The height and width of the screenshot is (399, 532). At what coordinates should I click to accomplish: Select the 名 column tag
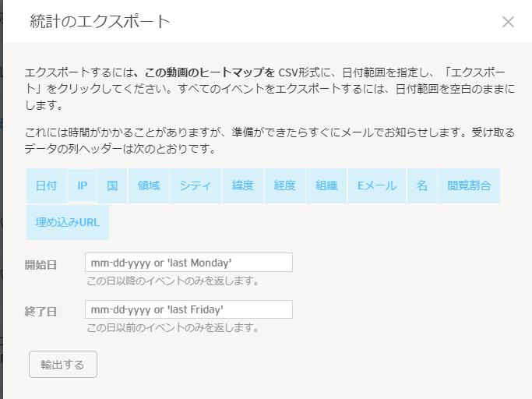click(421, 186)
